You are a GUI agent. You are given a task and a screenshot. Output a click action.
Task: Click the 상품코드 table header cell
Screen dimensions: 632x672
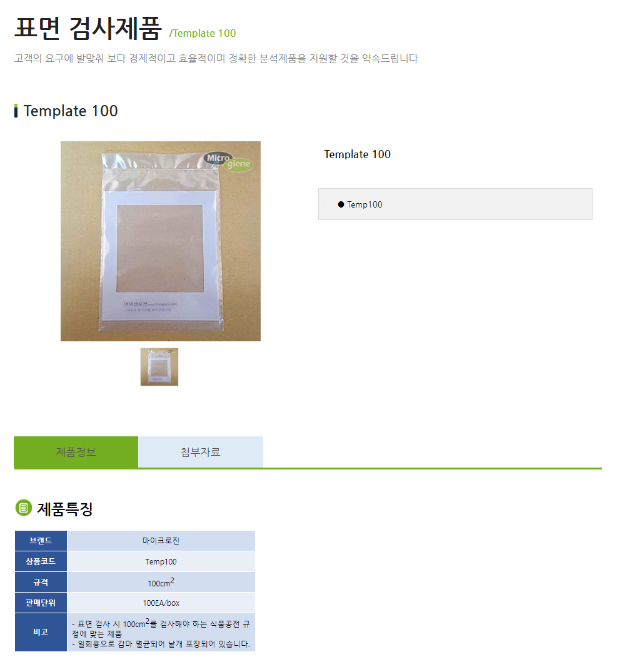[x=41, y=561]
